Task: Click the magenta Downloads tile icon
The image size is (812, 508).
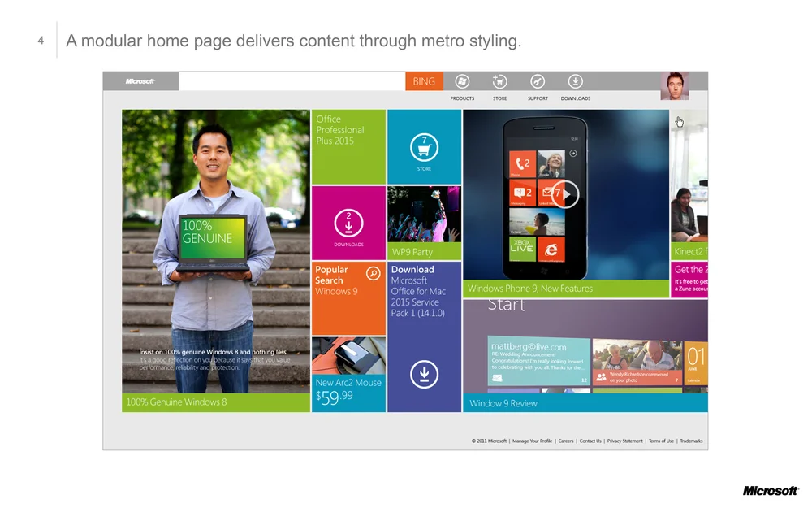Action: 348,224
